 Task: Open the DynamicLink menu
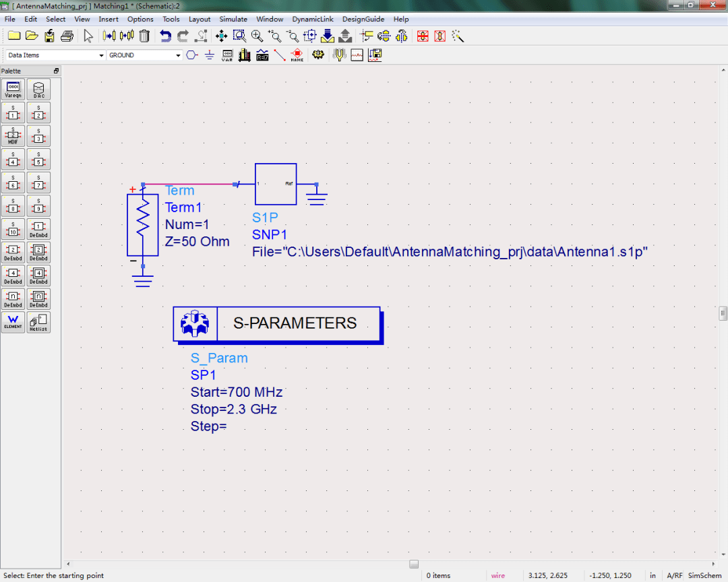[x=313, y=19]
